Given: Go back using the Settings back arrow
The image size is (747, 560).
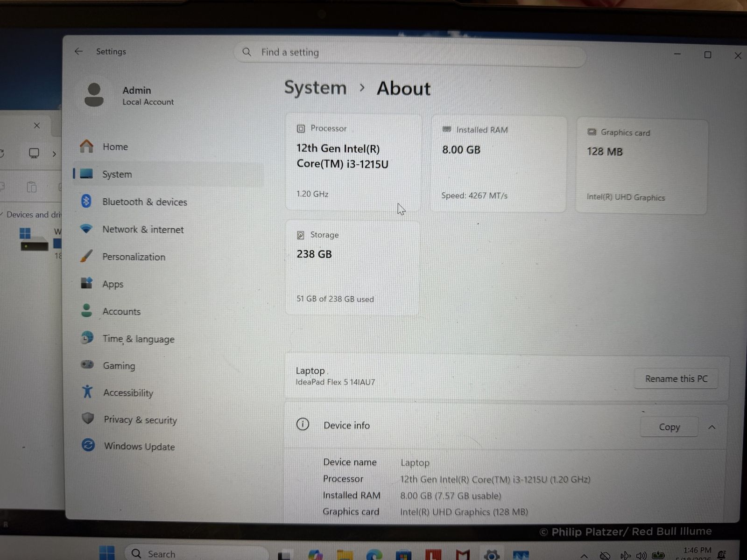Looking at the screenshot, I should [78, 51].
